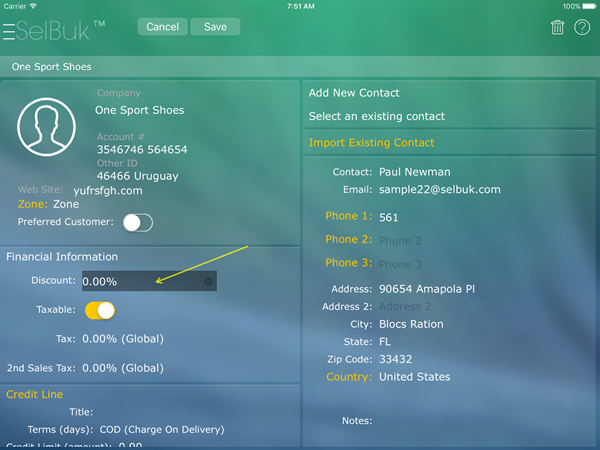Select Add New Contact option
This screenshot has width=600, height=450.
point(349,93)
